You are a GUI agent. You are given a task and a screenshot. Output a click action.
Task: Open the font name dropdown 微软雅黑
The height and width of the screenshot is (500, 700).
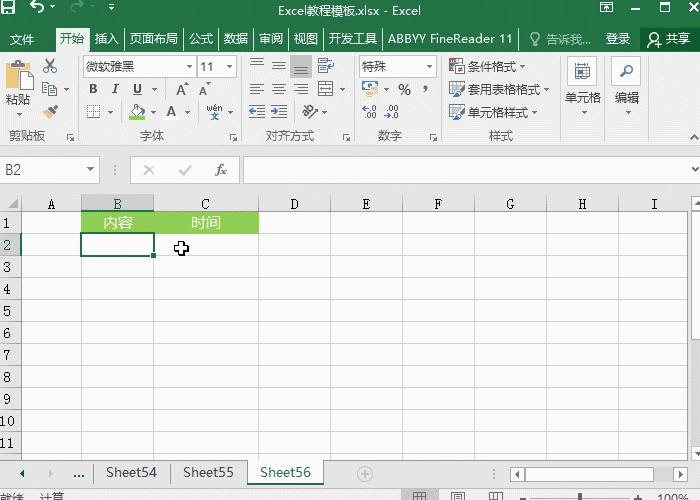(189, 67)
